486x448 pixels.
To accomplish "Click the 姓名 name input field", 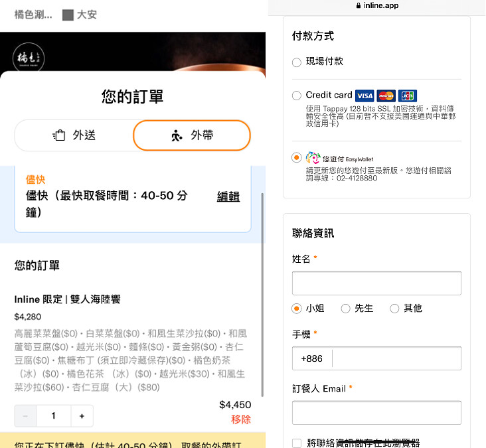I will [376, 283].
